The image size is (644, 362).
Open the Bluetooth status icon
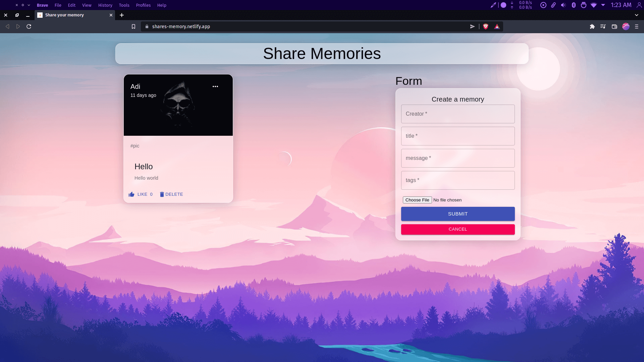(x=573, y=5)
